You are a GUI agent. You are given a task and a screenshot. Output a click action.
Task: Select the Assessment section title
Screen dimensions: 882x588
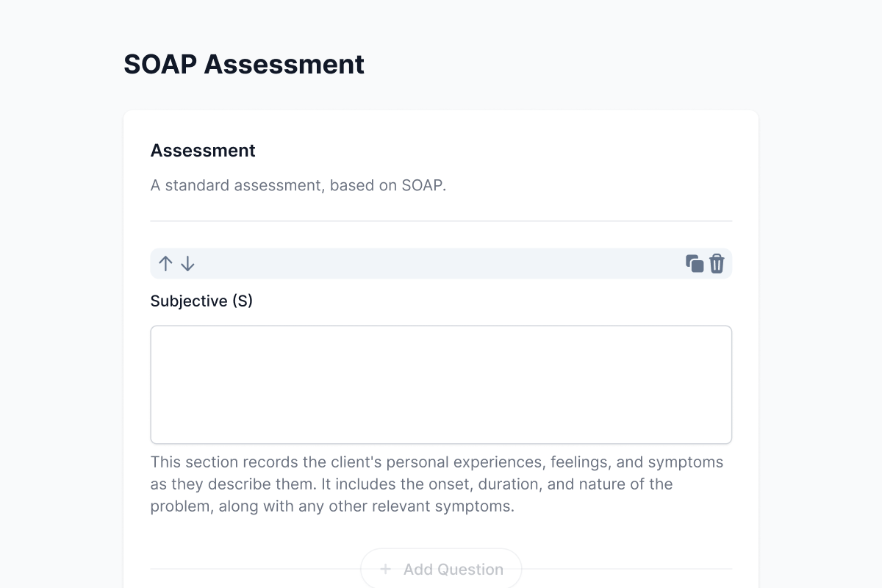pyautogui.click(x=203, y=151)
